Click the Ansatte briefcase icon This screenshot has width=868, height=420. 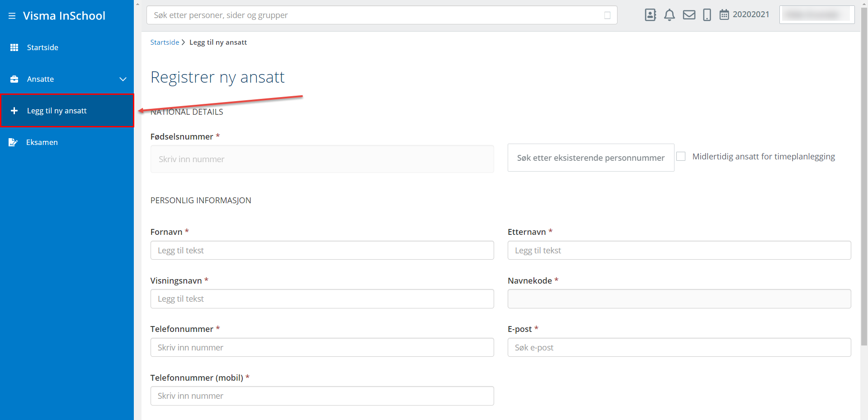(14, 79)
